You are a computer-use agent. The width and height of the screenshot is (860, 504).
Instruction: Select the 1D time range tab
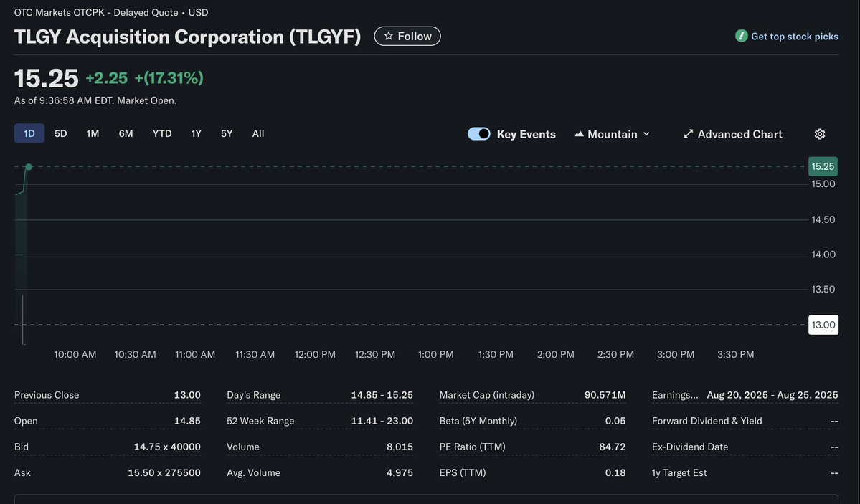29,134
